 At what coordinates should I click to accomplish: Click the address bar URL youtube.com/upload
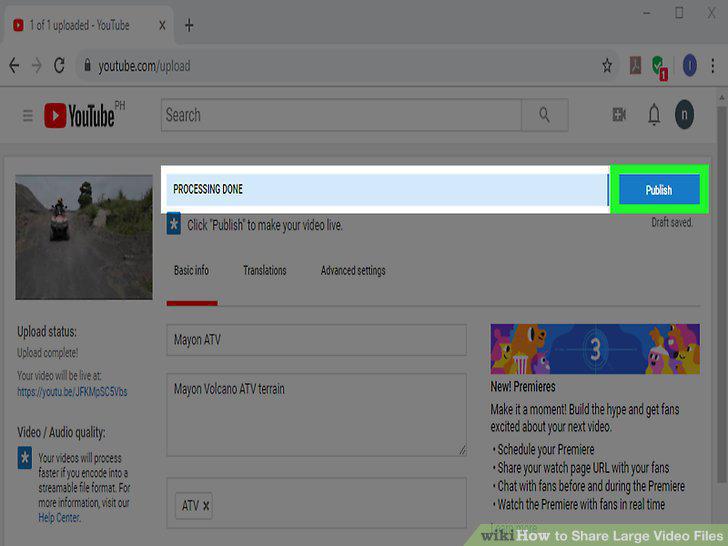click(x=144, y=66)
